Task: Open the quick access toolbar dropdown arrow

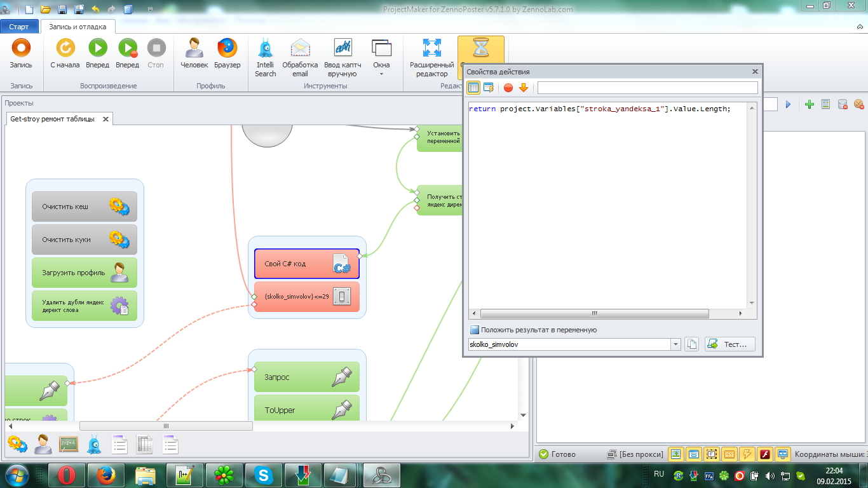Action: pos(150,10)
